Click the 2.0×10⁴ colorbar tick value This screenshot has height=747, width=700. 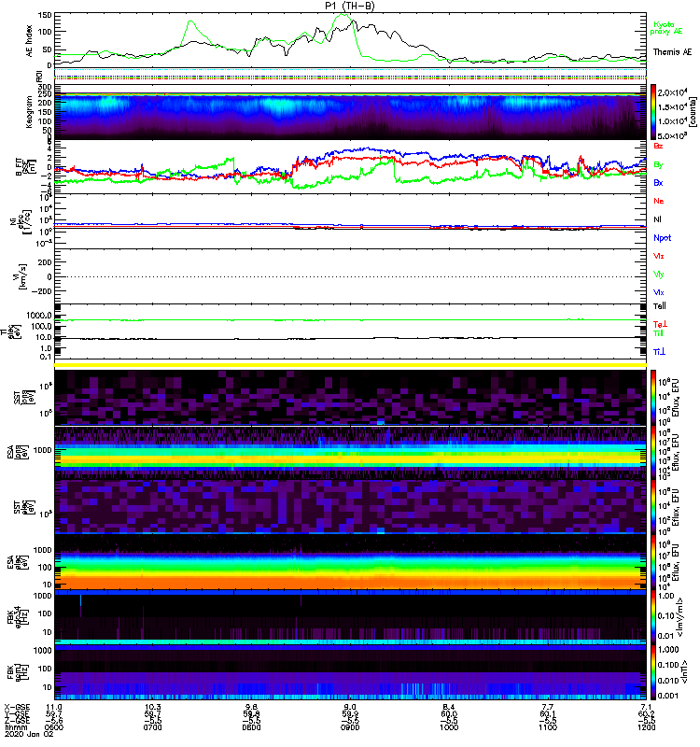coord(672,92)
